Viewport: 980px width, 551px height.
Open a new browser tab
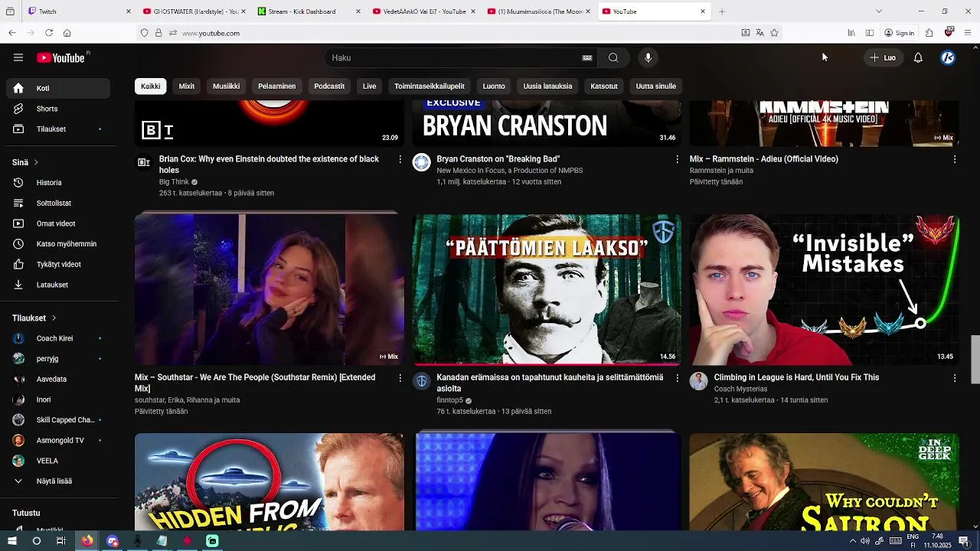click(x=721, y=11)
